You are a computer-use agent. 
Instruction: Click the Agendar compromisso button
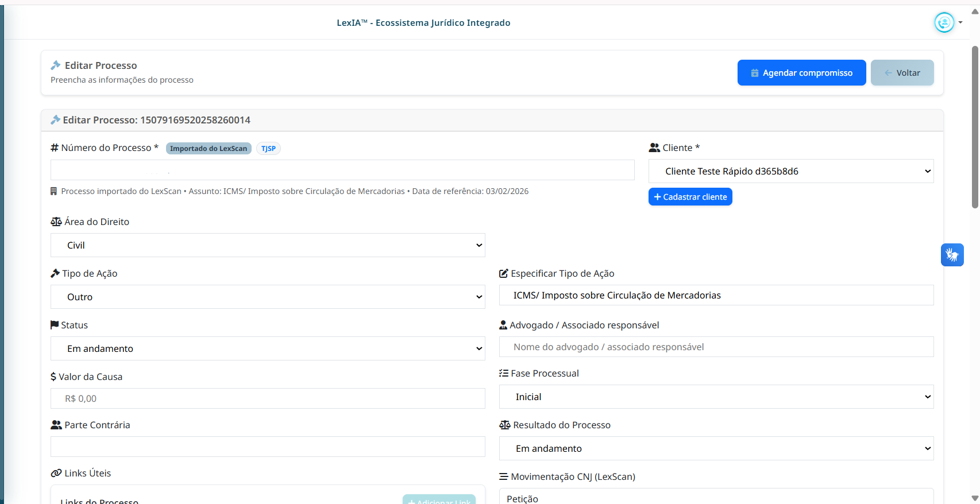[x=801, y=73]
